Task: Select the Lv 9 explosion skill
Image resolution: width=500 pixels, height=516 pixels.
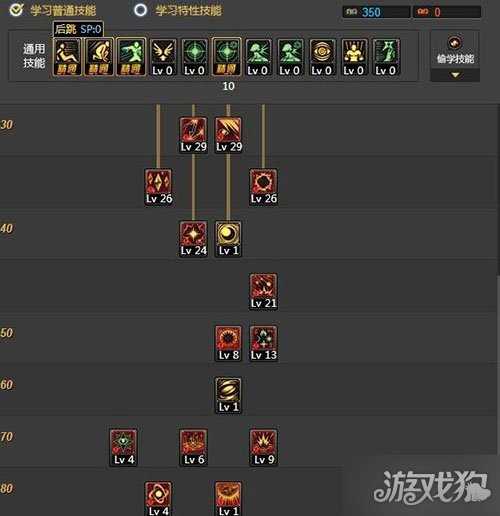Action: point(263,448)
